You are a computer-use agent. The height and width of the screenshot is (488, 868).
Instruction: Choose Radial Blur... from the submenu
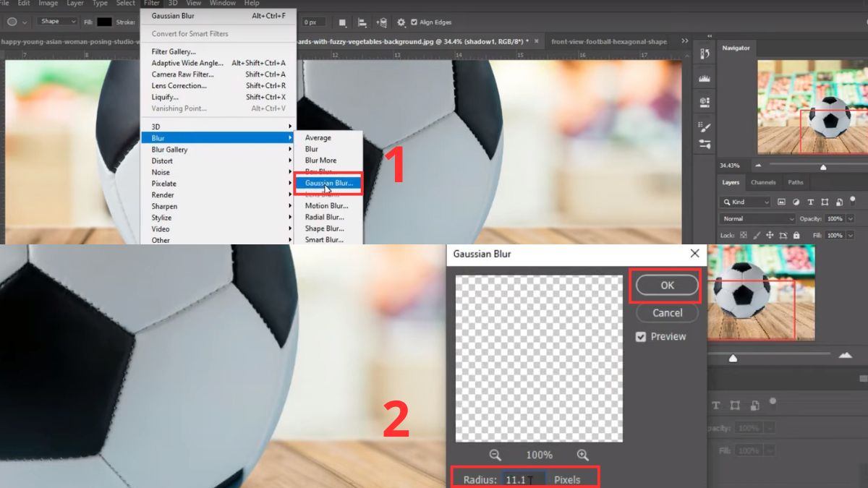[x=324, y=217]
